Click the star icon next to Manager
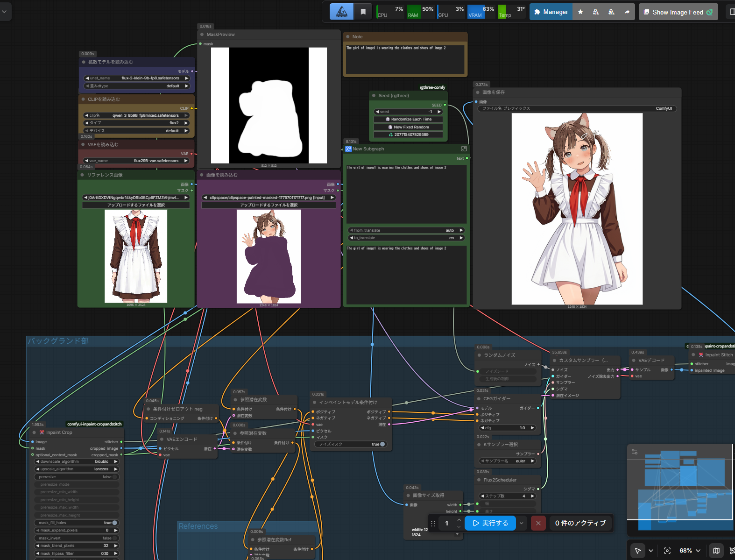735x560 pixels. (580, 12)
